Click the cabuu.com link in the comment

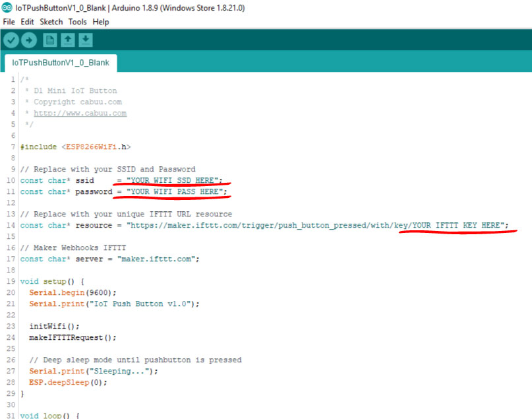coord(79,113)
